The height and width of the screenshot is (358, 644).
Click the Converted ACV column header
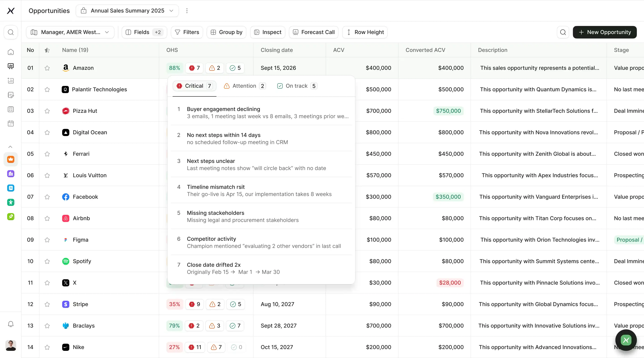(x=425, y=50)
